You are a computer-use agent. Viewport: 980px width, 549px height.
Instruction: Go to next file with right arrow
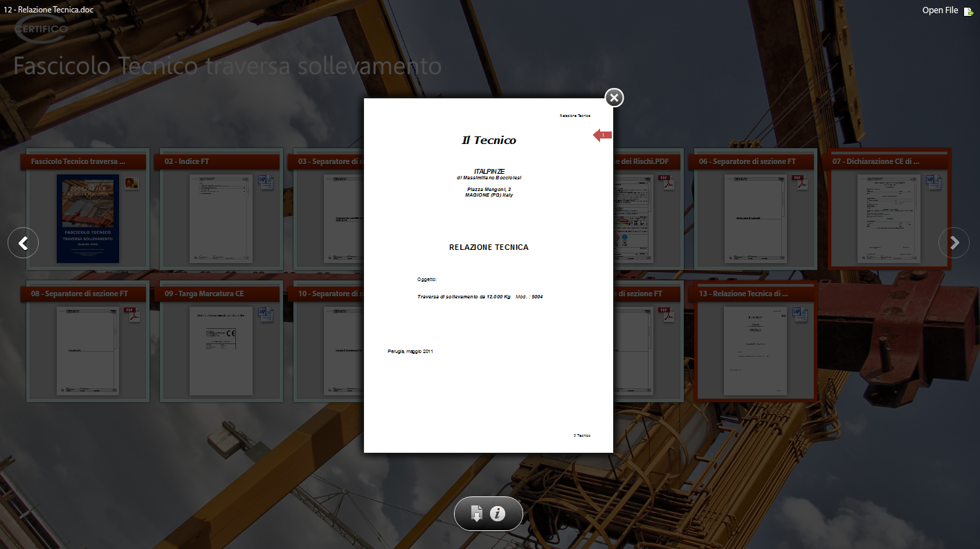tap(954, 243)
